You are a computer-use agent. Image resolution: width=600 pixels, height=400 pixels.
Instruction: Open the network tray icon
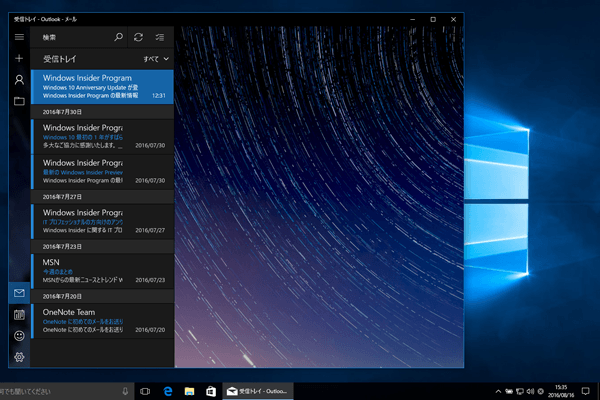coord(520,391)
